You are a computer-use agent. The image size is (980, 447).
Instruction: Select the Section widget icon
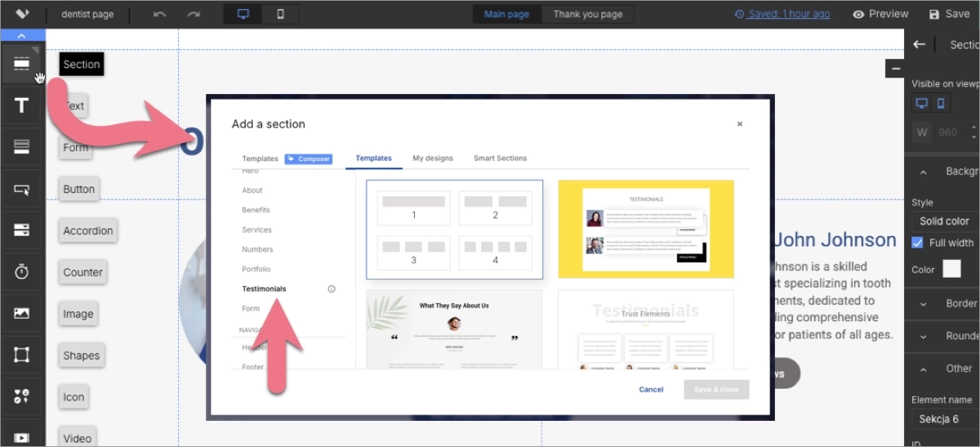pos(21,65)
